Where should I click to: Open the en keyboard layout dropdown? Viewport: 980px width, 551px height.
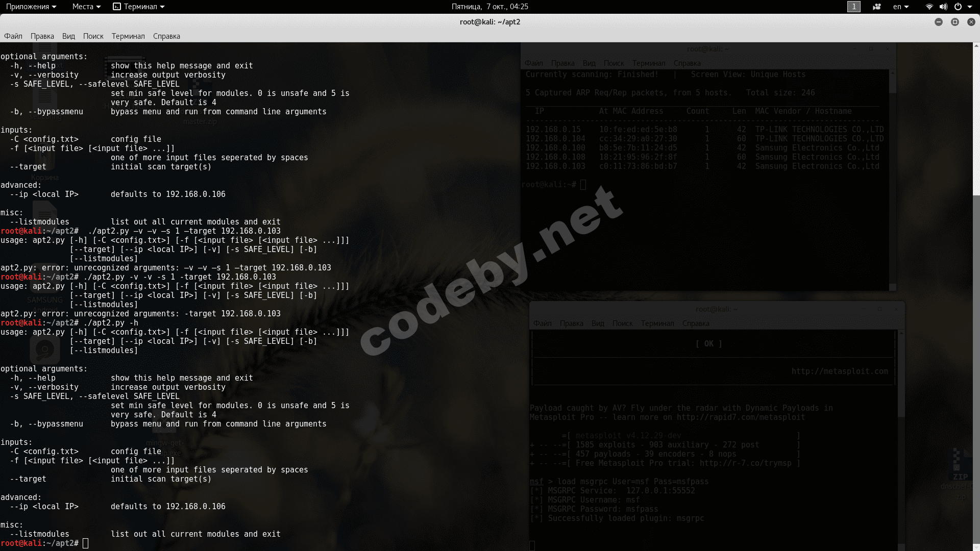tap(901, 7)
